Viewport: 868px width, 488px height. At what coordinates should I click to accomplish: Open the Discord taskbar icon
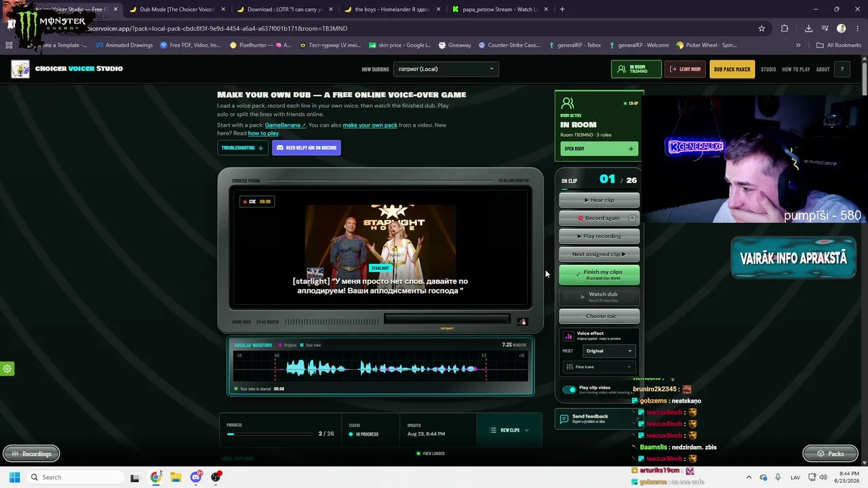pyautogui.click(x=196, y=477)
